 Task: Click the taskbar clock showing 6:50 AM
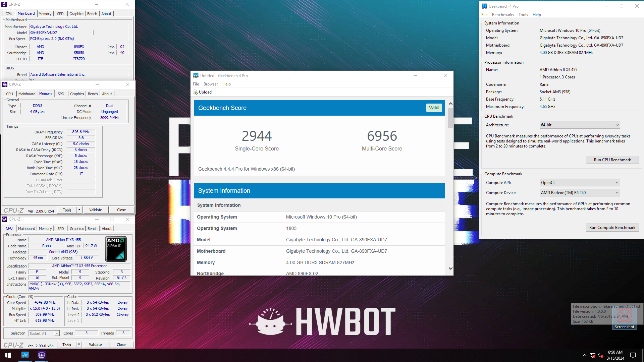point(615,355)
